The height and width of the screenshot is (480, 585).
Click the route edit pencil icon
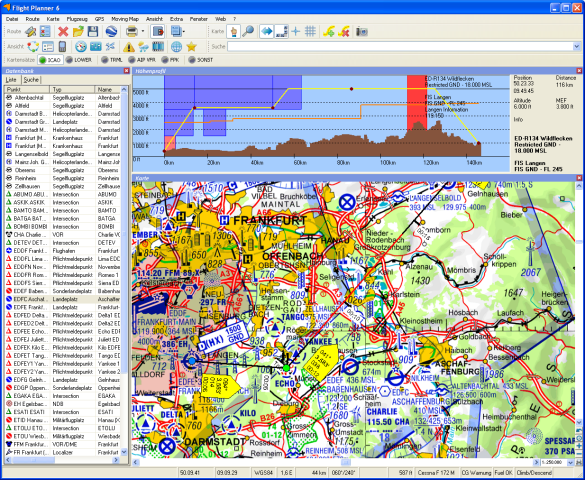31,32
